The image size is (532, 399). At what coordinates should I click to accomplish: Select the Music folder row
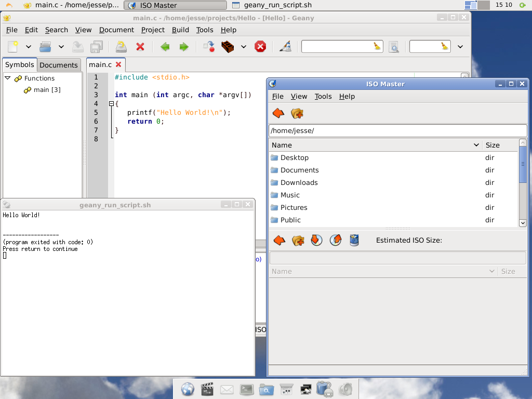click(394, 195)
